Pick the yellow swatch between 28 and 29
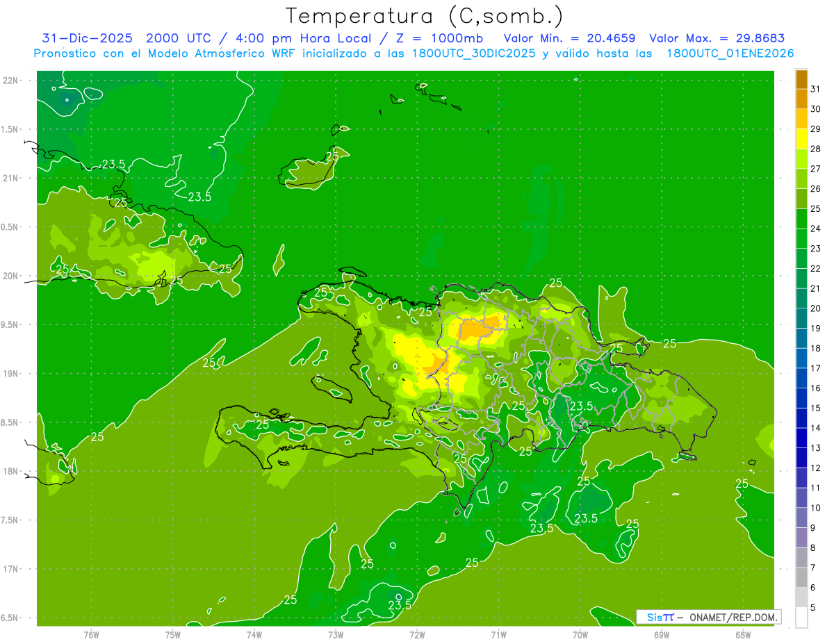834x644 pixels. click(x=801, y=139)
